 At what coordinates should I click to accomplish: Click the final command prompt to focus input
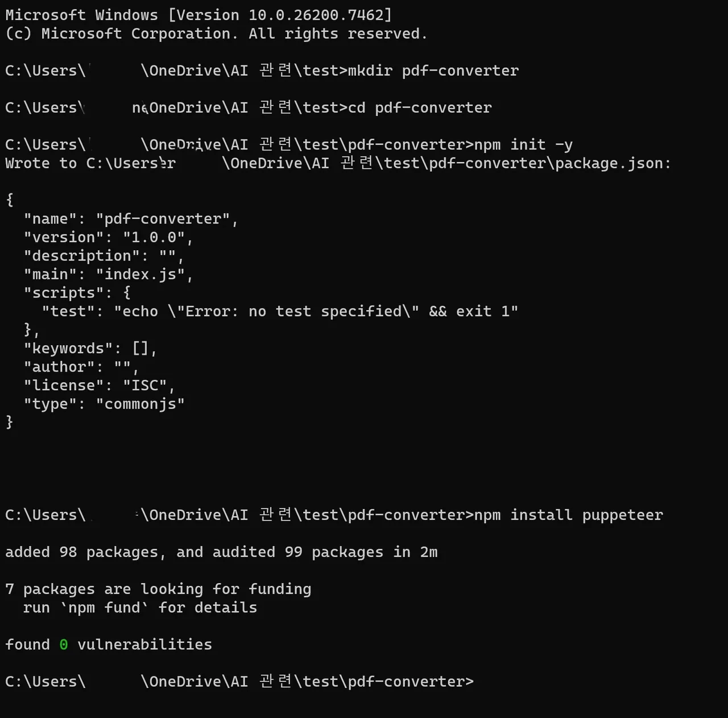pyautogui.click(x=483, y=682)
